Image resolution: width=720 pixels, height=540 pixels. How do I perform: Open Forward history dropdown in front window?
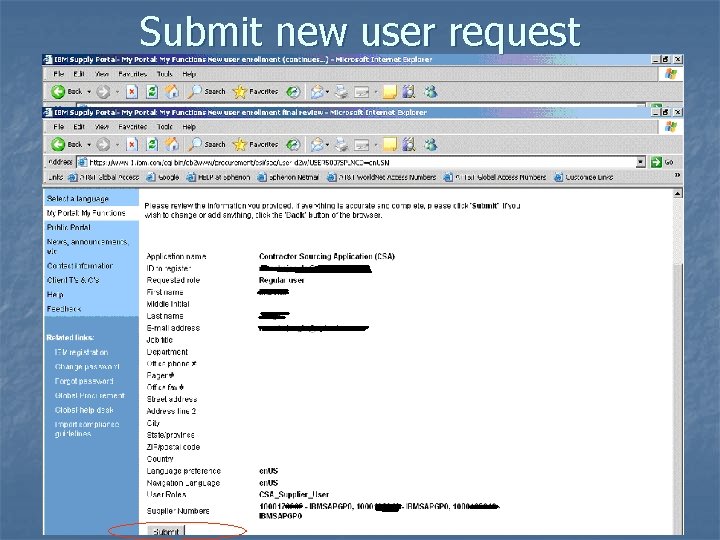(x=117, y=145)
